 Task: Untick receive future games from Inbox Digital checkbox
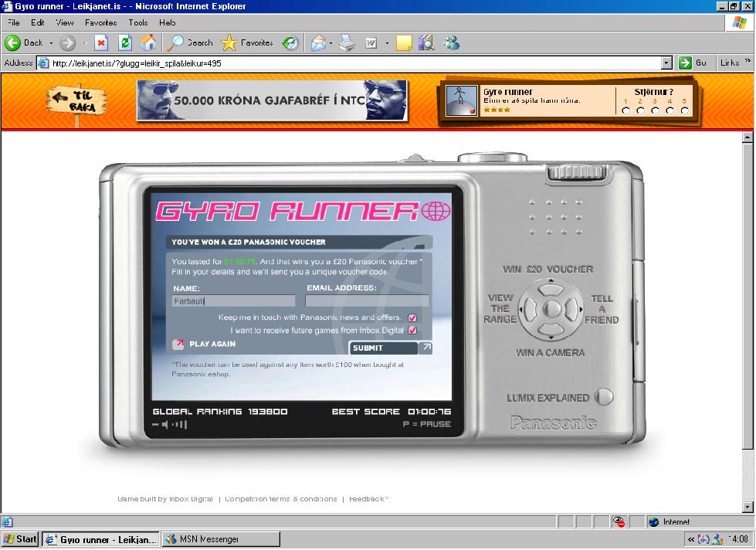(x=412, y=331)
